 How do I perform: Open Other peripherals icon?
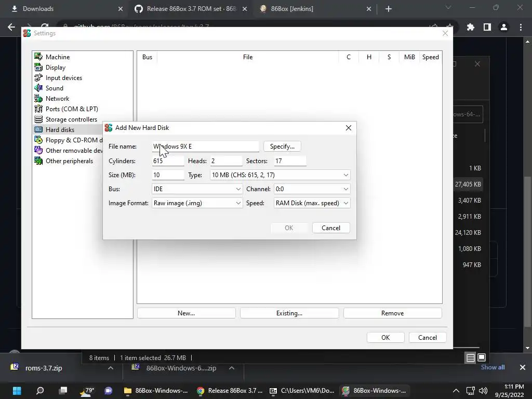click(38, 161)
